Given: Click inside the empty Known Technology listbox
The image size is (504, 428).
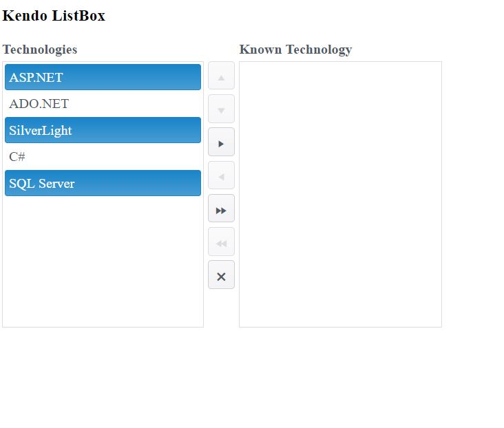Looking at the screenshot, I should click(340, 194).
